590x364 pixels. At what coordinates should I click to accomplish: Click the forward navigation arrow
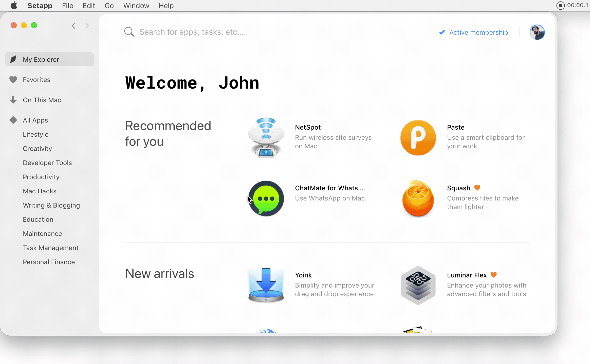[87, 26]
